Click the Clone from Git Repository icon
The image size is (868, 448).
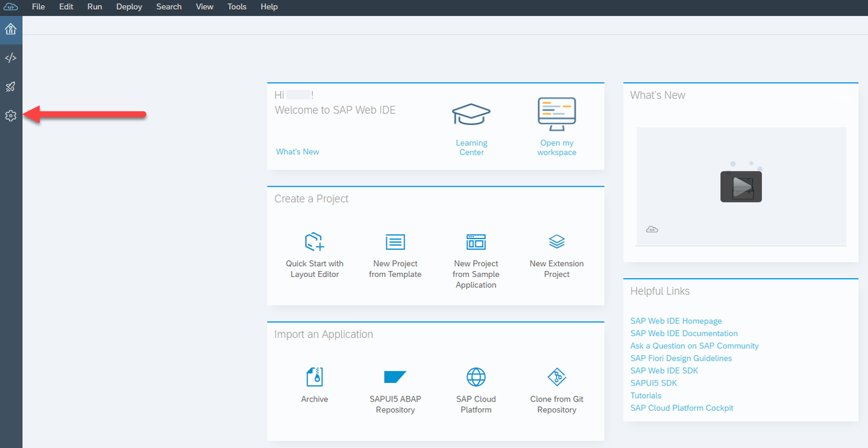click(557, 377)
